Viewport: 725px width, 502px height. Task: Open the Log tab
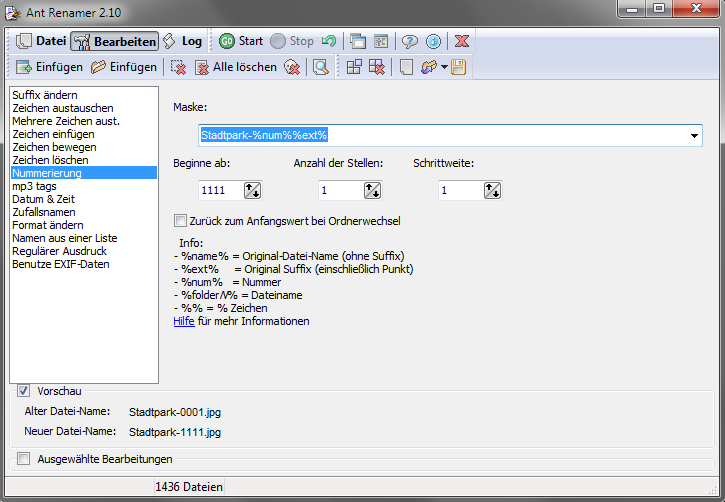click(x=183, y=41)
